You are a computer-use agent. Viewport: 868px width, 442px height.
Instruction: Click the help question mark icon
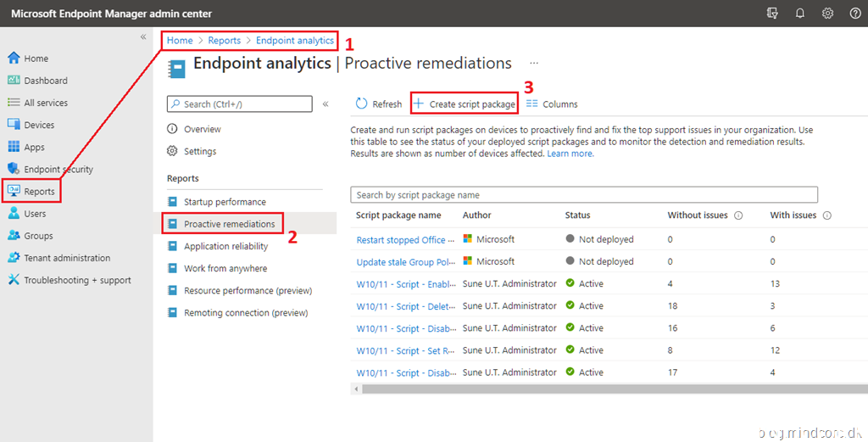855,14
